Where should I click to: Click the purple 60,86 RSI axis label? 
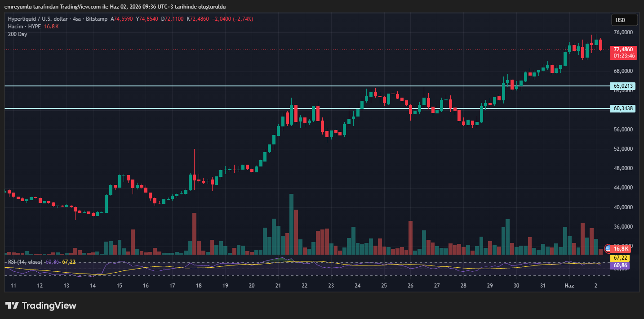coord(620,266)
